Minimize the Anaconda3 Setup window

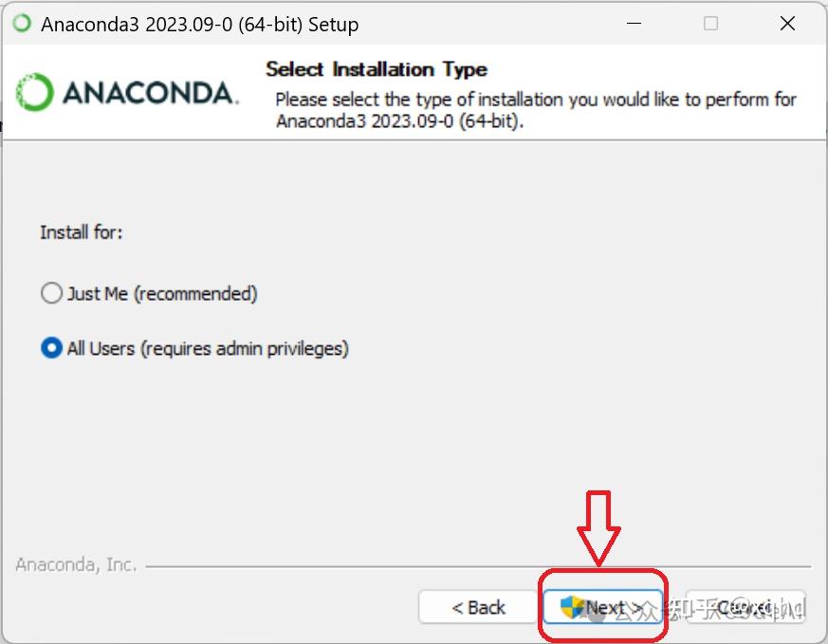pos(634,23)
